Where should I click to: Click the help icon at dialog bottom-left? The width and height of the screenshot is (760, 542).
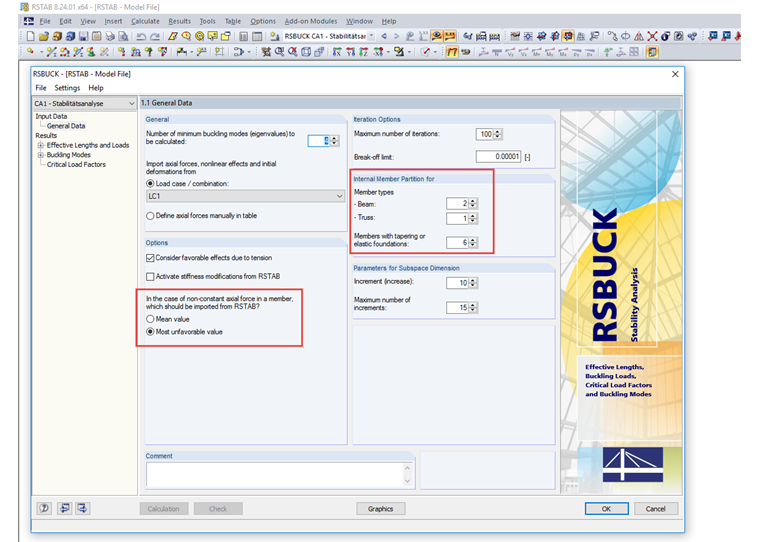[45, 508]
